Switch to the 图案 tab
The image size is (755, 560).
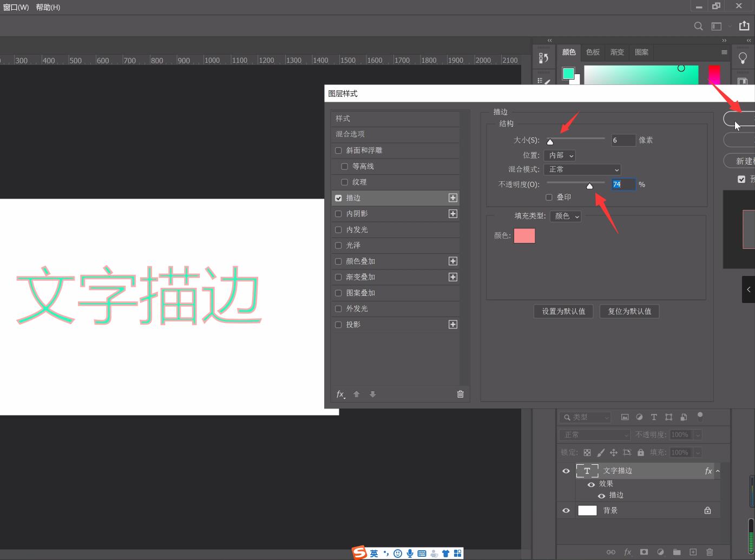pos(641,52)
